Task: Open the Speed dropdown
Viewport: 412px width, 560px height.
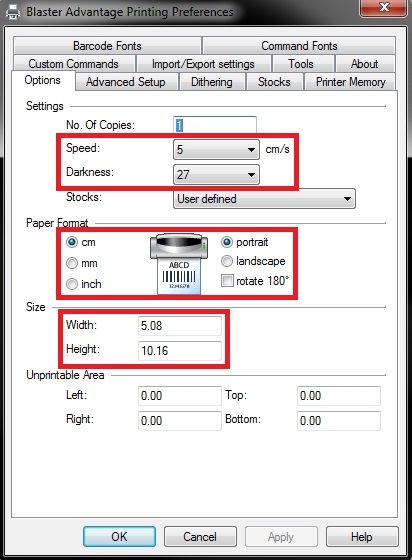Action: coord(216,149)
